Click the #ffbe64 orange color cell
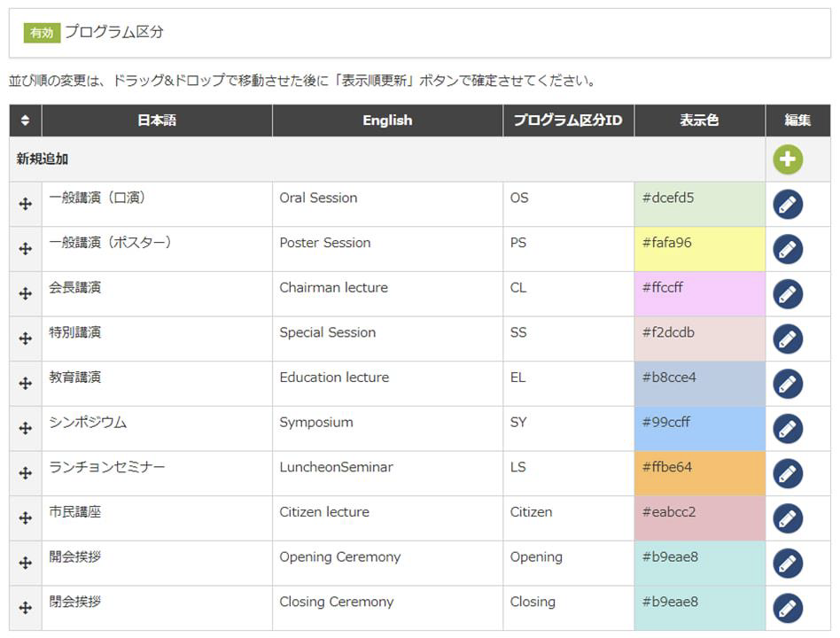Viewport: 840px width, 638px height. pyautogui.click(x=699, y=474)
